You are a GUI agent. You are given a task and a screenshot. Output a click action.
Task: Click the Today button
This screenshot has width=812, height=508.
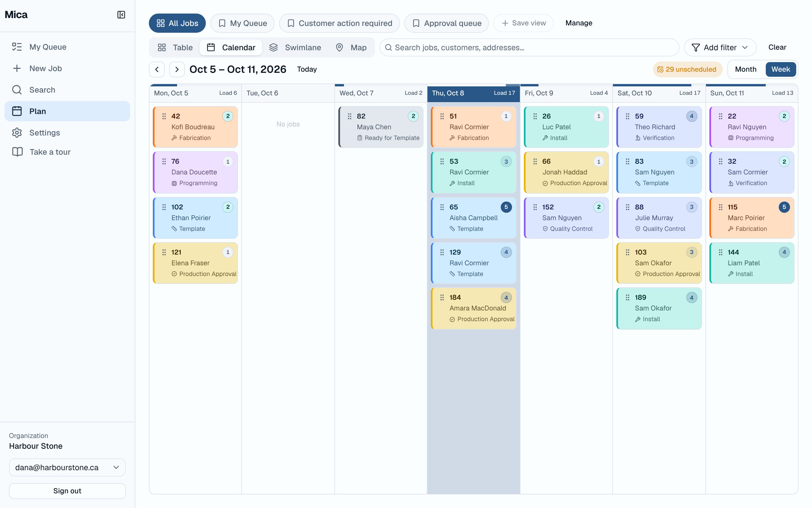click(x=307, y=69)
